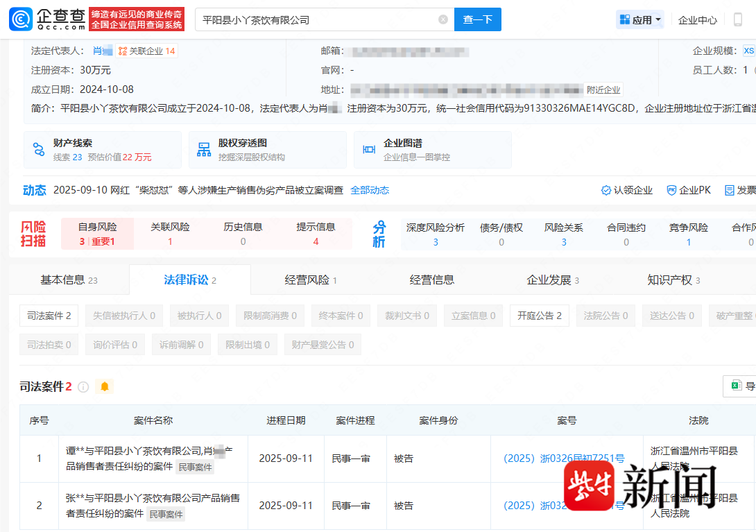The height and width of the screenshot is (532, 756).
Task: Select 历史信息 risk scan item
Action: (x=243, y=234)
